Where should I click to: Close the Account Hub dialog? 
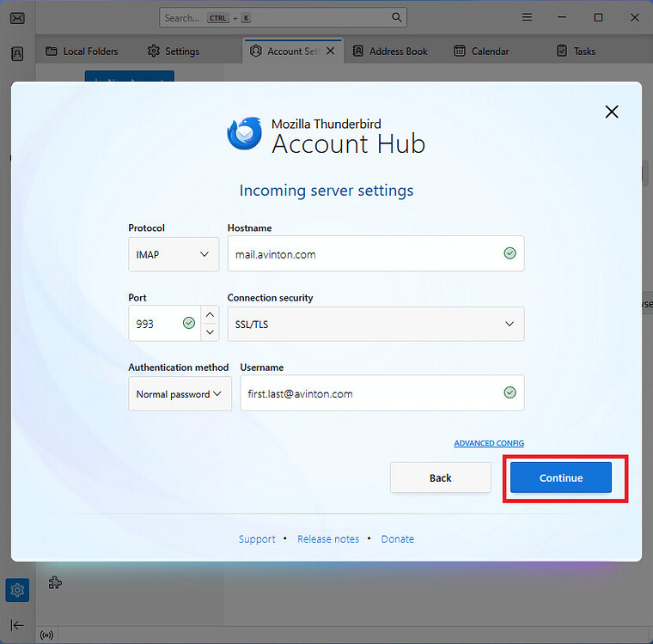coord(612,112)
